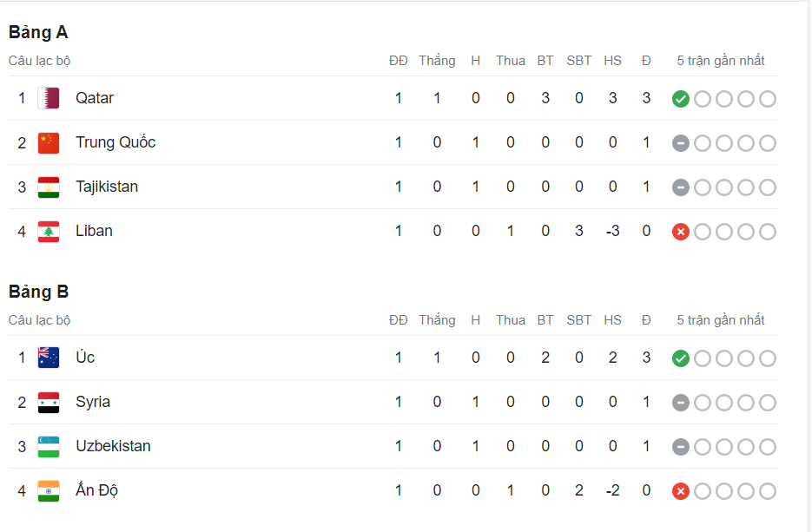Screen dimensions: 812x532
Task: Click the Ấn Độ flag icon
Action: tap(49, 490)
